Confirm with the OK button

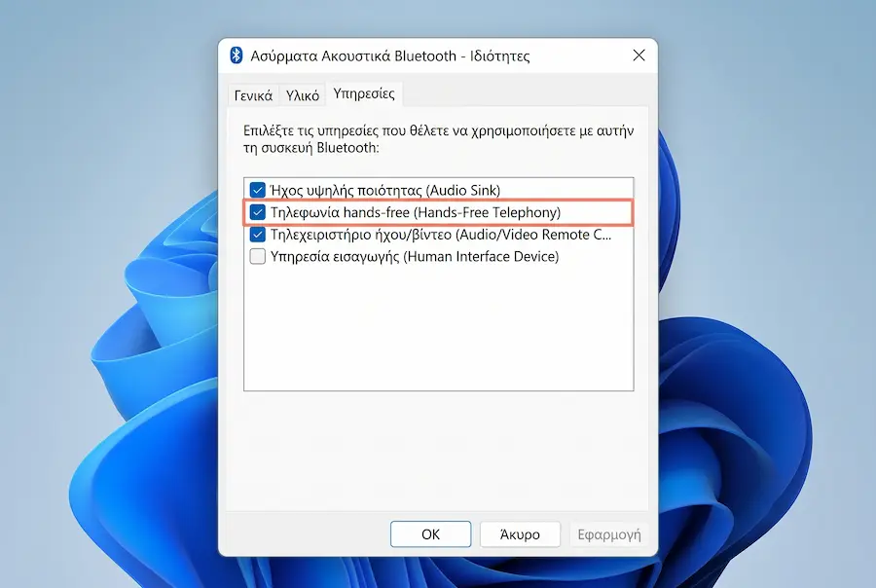(431, 534)
